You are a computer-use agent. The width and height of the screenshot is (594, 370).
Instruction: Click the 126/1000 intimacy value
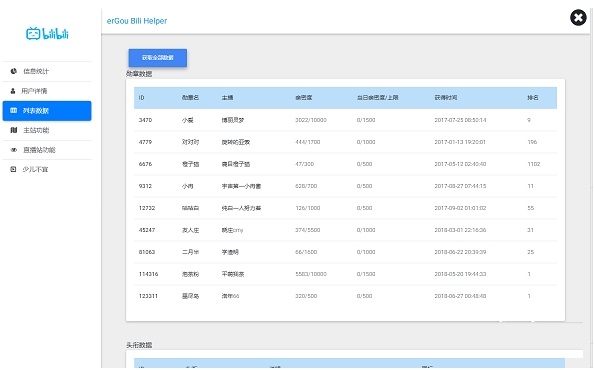click(308, 208)
